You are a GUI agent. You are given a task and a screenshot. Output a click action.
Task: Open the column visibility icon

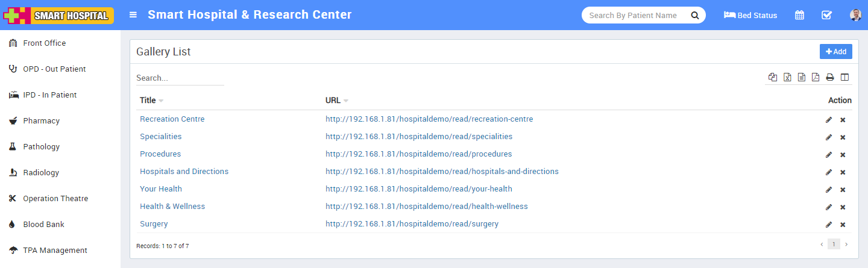[x=844, y=77]
